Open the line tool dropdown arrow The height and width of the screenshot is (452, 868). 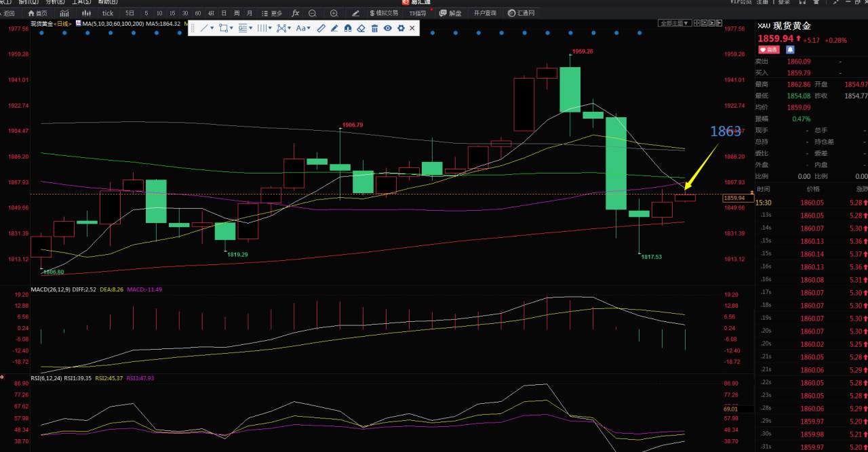[x=212, y=28]
